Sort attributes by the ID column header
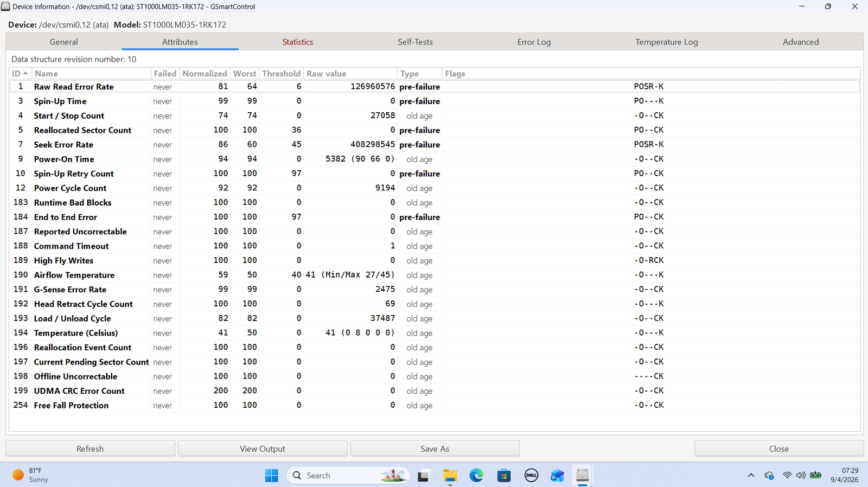Screen dimensions: 868x487 coord(20,73)
